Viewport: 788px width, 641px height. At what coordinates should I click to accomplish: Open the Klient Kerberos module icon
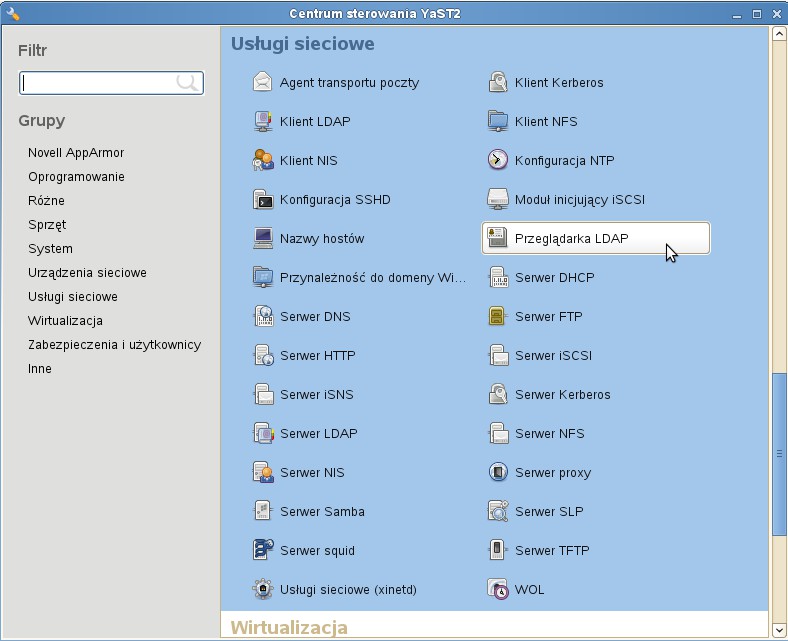498,82
